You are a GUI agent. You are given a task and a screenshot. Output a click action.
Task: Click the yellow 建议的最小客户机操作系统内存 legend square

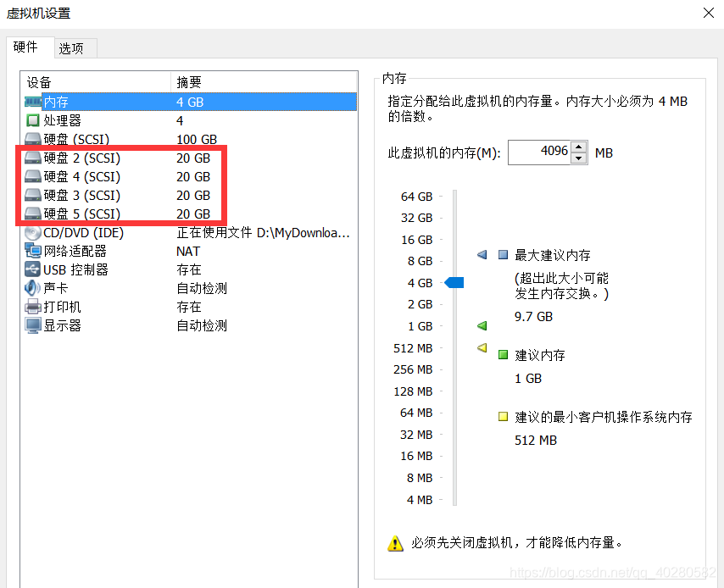tap(504, 417)
